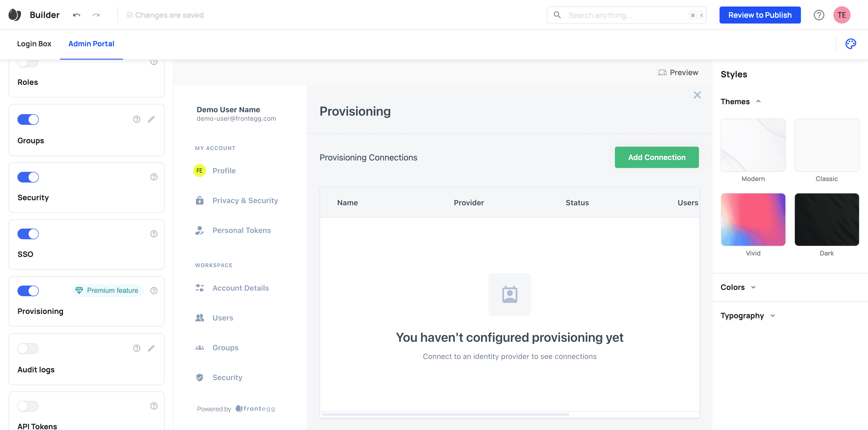Show help for the Security card

(x=154, y=177)
